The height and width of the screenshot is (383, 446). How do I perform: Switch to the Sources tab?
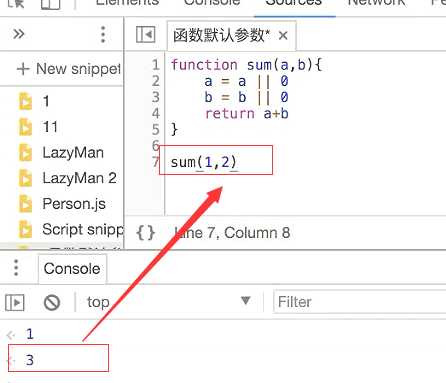point(294,3)
